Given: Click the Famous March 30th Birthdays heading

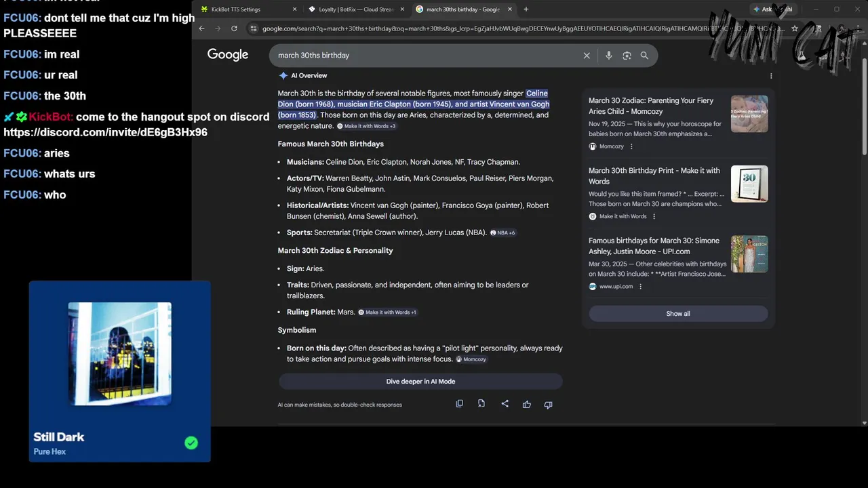Looking at the screenshot, I should 330,144.
